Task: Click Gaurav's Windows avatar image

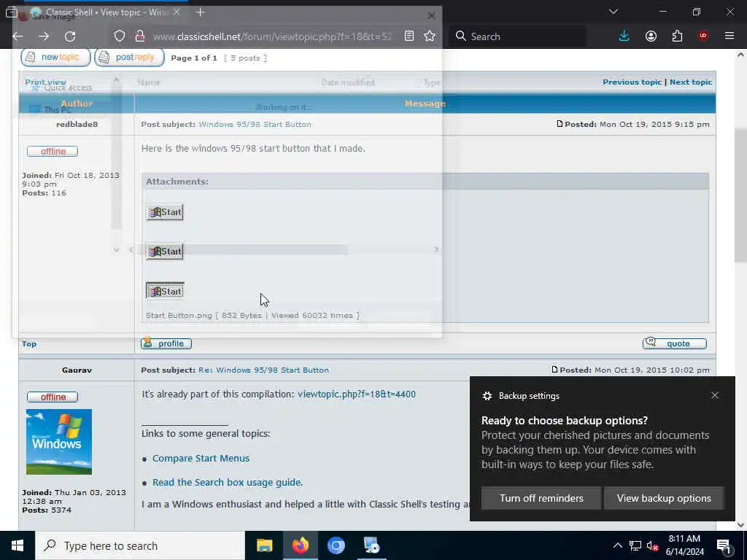Action: [59, 441]
